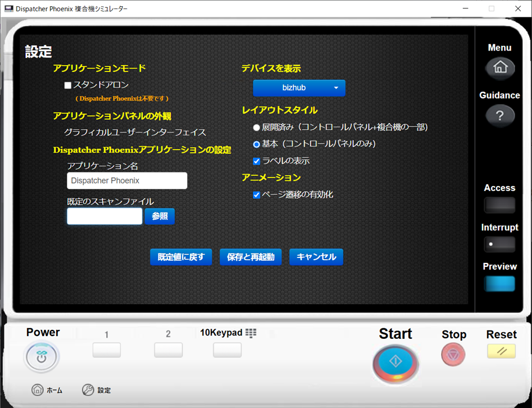Viewport: 532px width, 408px height.
Task: Select 展開済み layout radio button
Action: point(257,128)
